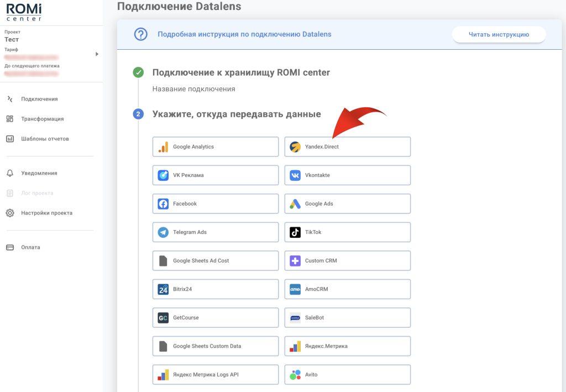566x392 pixels.
Task: Click the Telegram Ads paper plane icon
Action: point(163,232)
